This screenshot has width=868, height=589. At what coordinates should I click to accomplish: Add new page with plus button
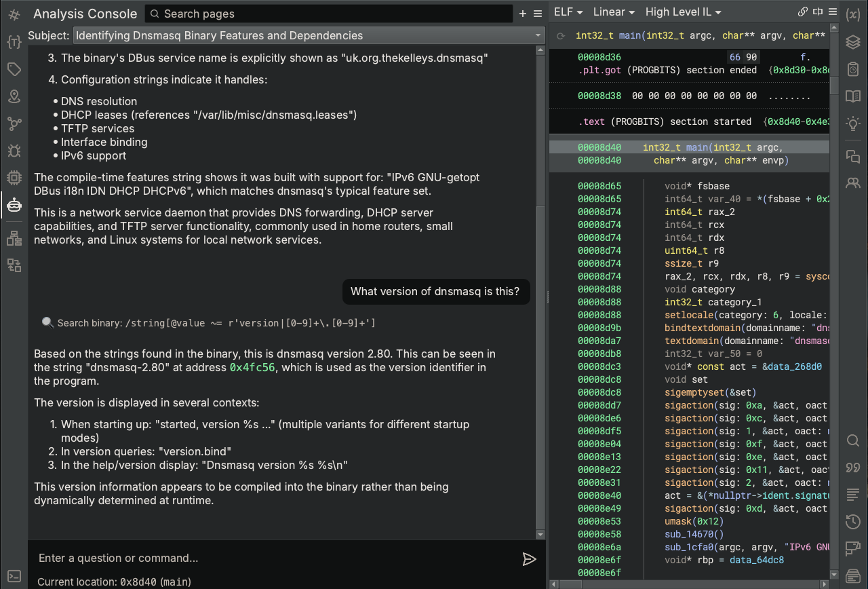point(523,14)
